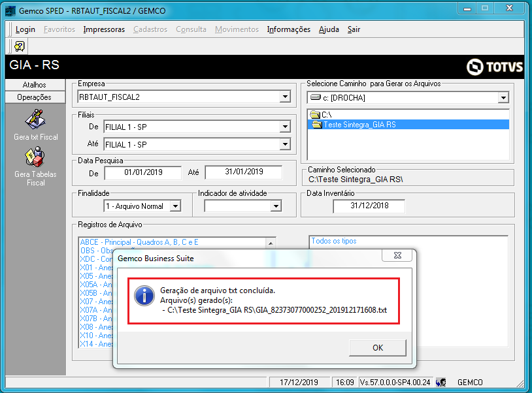532x393 pixels.
Task: Click the 17/12/2019 date in status bar
Action: click(x=299, y=383)
